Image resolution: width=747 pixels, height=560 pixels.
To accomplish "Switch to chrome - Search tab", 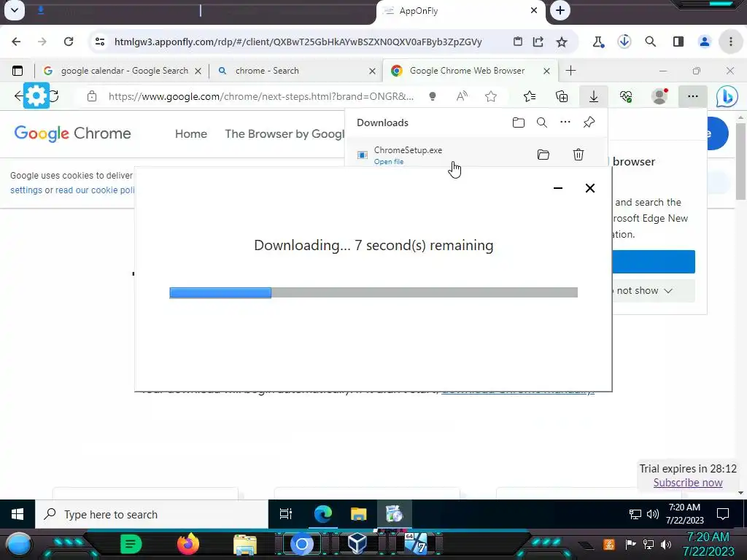I will (x=296, y=71).
